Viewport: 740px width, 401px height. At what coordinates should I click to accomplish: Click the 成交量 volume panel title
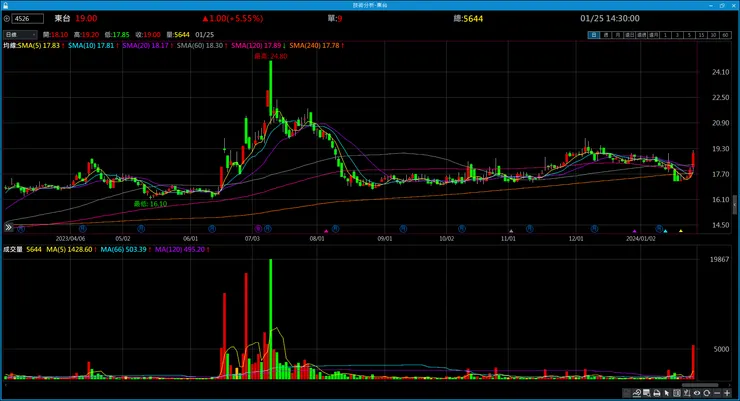13,249
